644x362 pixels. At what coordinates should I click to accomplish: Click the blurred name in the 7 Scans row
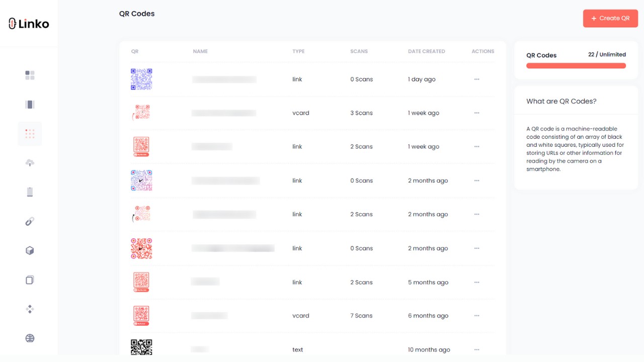point(209,316)
